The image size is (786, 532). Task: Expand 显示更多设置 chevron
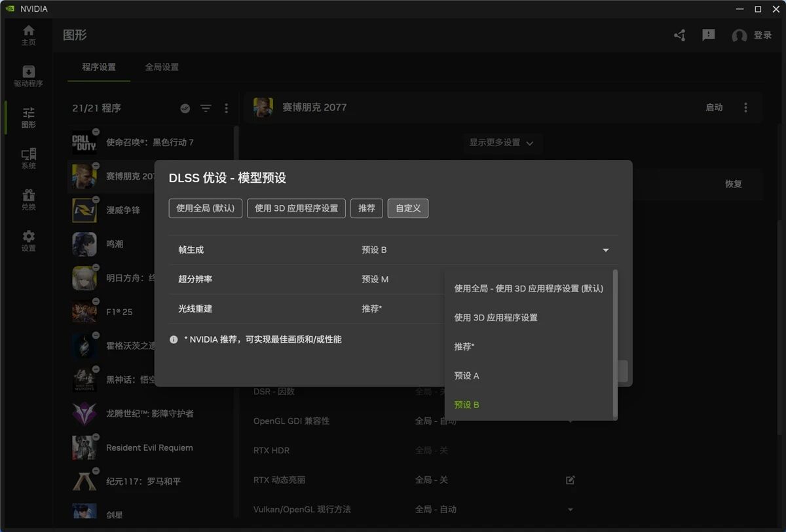click(530, 143)
